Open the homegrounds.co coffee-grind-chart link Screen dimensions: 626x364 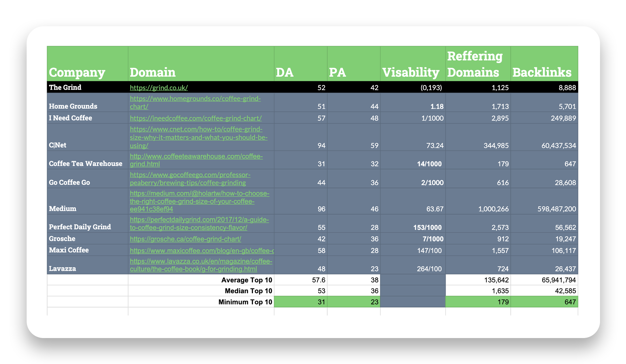195,102
